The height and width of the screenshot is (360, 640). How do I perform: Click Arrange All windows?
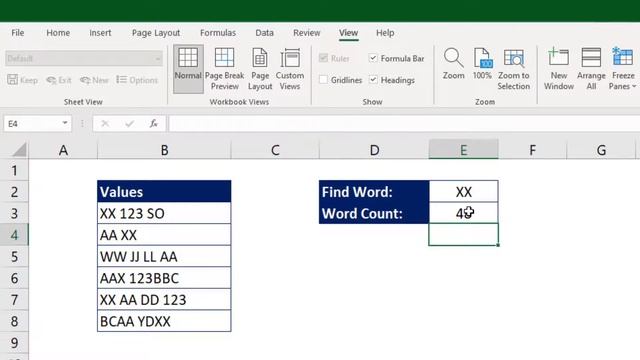point(591,69)
